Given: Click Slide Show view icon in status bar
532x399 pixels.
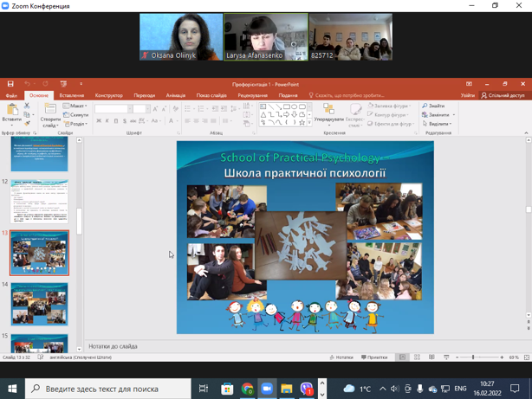Looking at the screenshot, I should pyautogui.click(x=446, y=357).
